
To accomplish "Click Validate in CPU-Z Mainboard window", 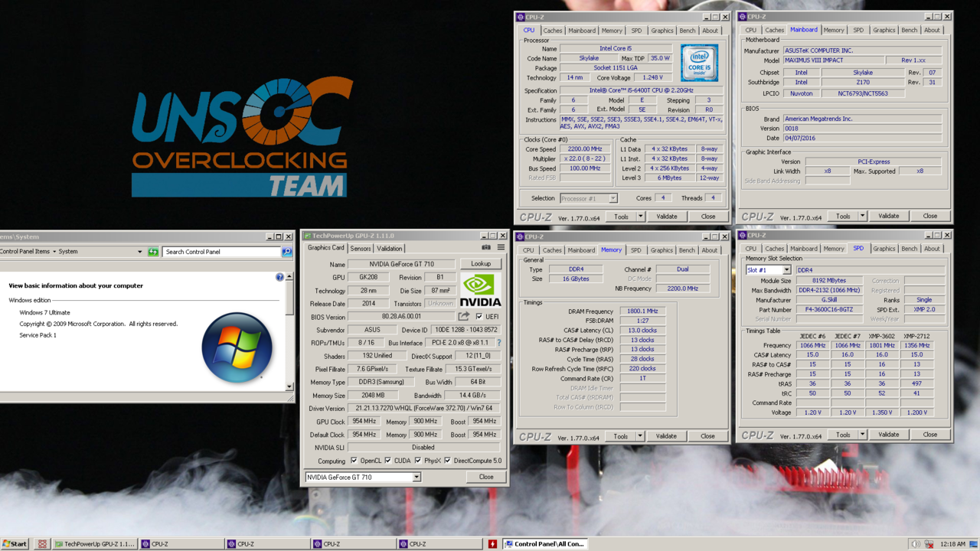I will pyautogui.click(x=888, y=216).
